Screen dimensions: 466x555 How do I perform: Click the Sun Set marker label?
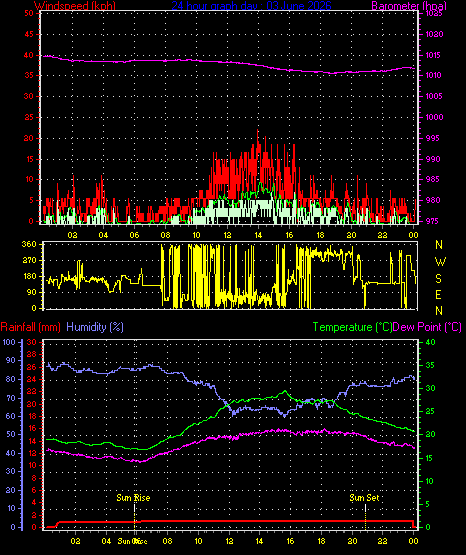click(x=364, y=498)
